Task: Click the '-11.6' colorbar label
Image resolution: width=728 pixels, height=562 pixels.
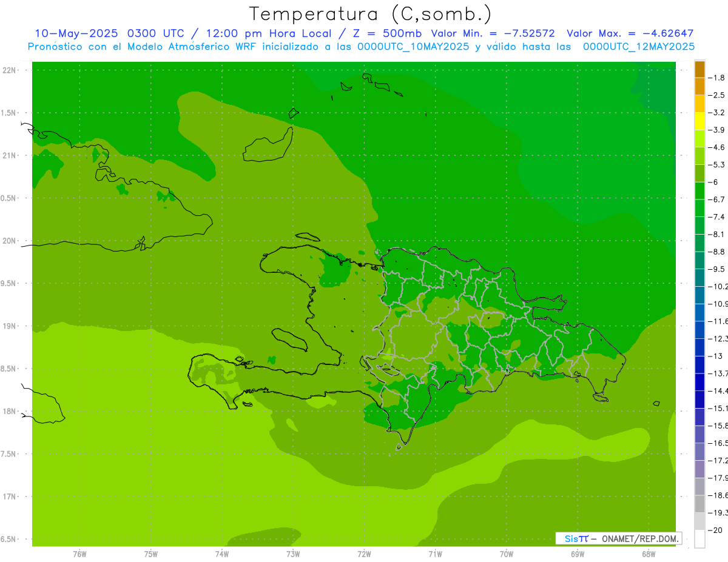Action: tap(718, 321)
